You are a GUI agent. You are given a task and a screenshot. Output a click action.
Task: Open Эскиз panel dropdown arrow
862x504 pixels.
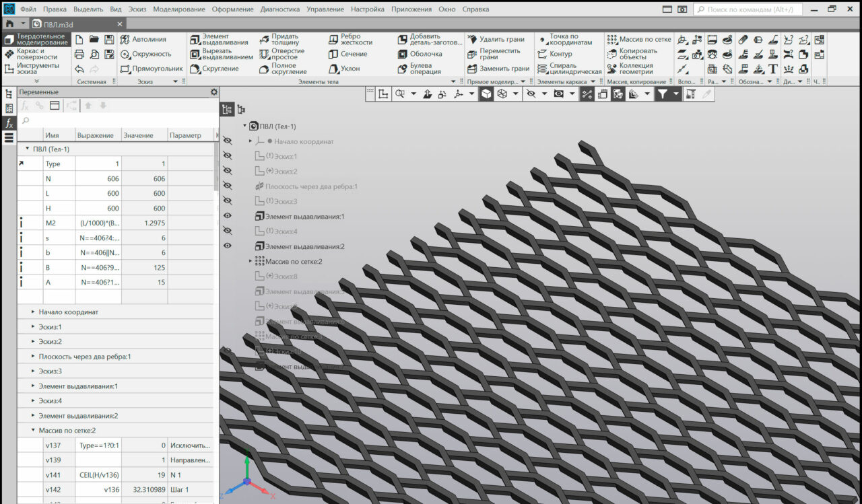click(176, 81)
